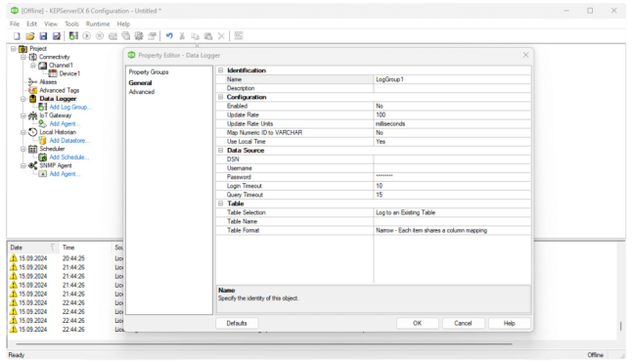Click the Table Format Narrow value
This screenshot has width=634, height=364.
tap(452, 230)
